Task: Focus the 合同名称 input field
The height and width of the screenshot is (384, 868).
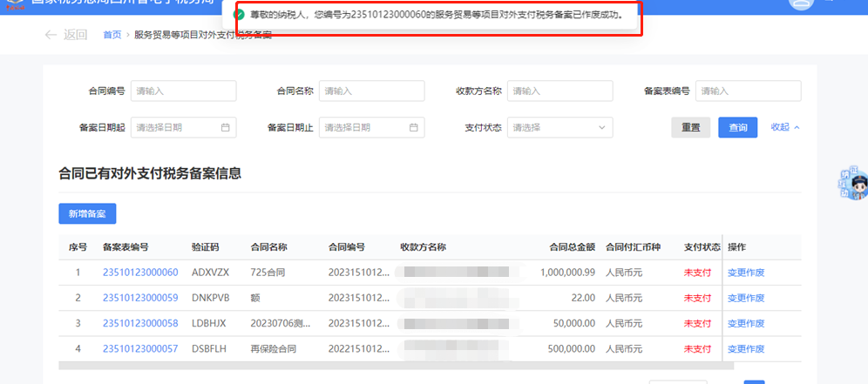Action: pos(371,91)
